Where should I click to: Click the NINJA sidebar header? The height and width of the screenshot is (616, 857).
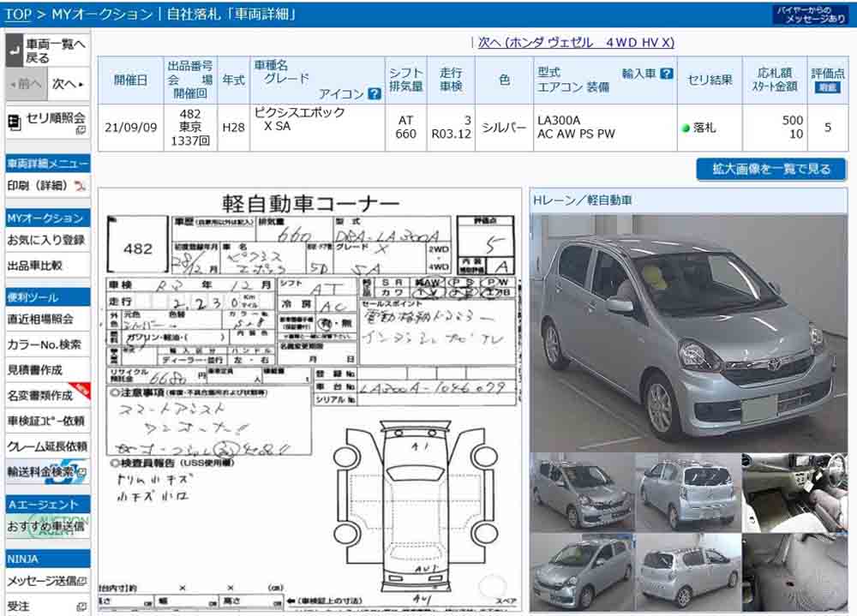pos(47,559)
